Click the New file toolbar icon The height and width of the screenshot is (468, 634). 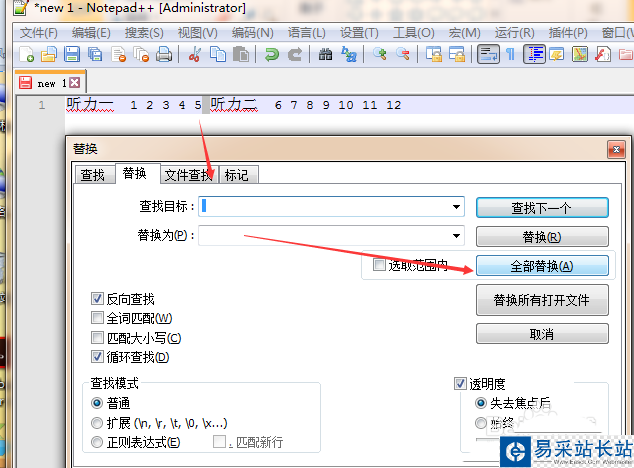pyautogui.click(x=26, y=54)
